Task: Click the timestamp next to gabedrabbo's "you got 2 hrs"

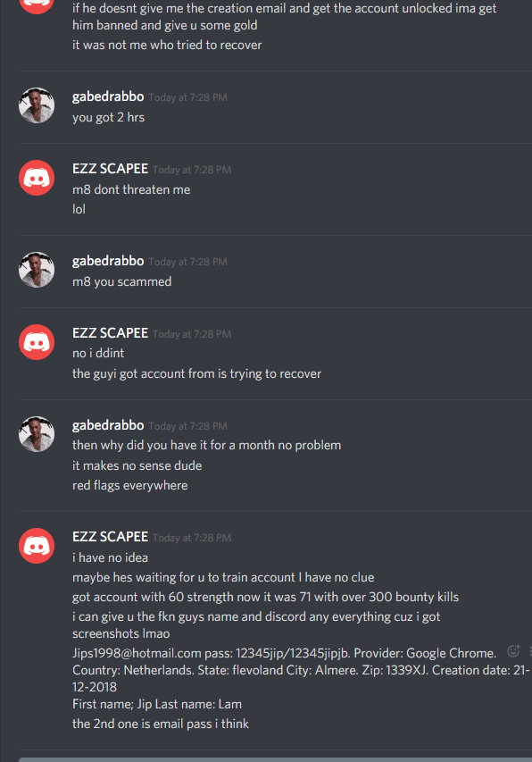Action: 187,97
